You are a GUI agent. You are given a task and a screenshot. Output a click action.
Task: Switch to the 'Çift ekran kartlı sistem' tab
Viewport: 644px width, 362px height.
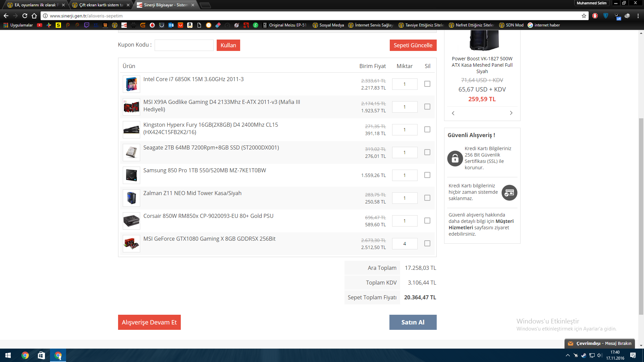(101, 5)
